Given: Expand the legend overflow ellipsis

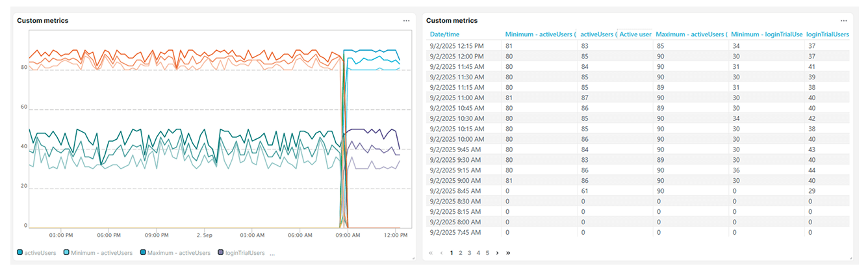Looking at the screenshot, I should 272,253.
